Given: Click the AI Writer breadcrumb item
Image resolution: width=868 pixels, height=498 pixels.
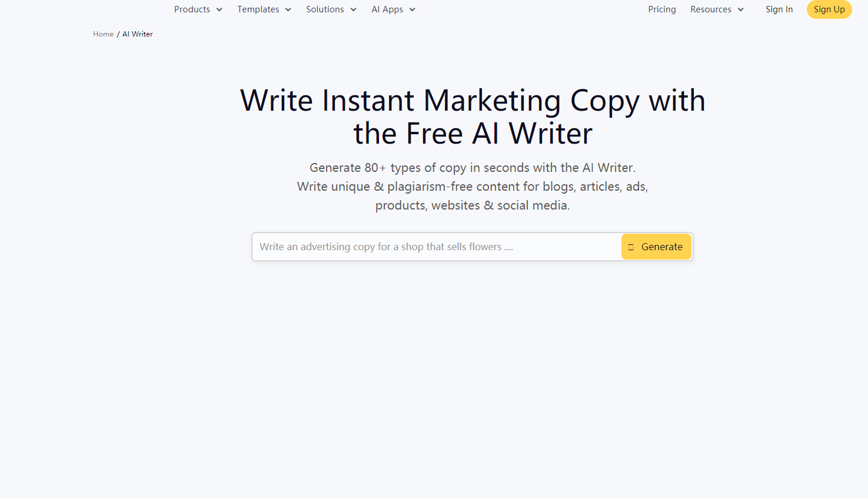Looking at the screenshot, I should coord(138,34).
